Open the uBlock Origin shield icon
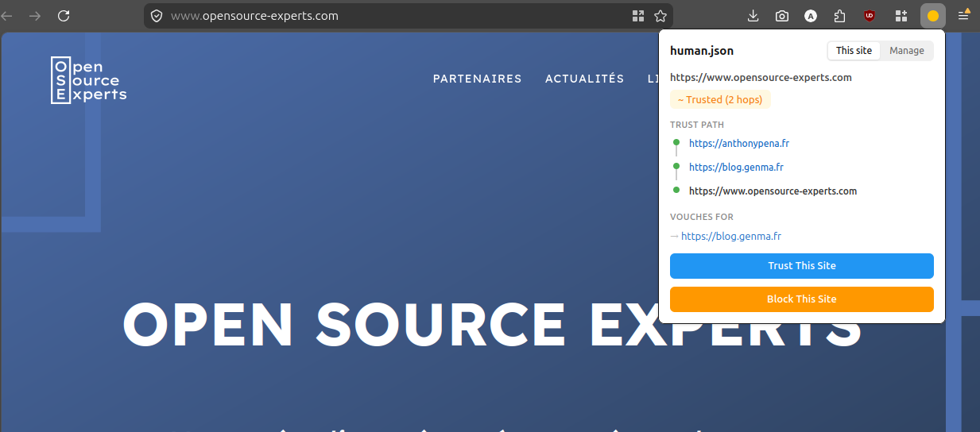 click(x=870, y=16)
